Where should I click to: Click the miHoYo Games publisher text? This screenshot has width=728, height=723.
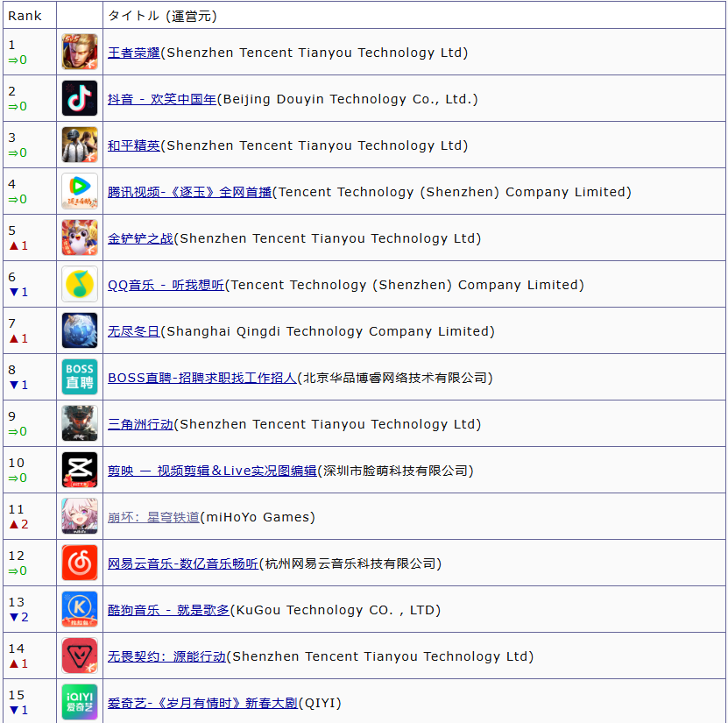tap(258, 517)
